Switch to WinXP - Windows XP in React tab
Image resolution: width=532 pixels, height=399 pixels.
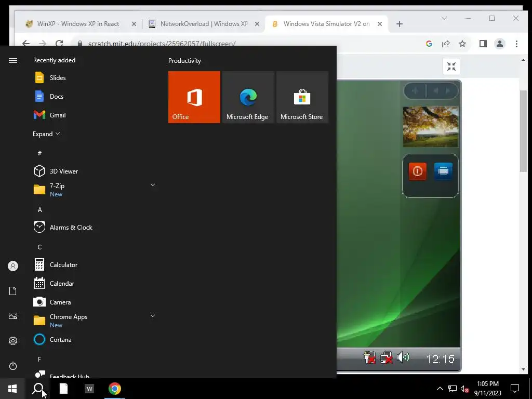[x=78, y=24]
